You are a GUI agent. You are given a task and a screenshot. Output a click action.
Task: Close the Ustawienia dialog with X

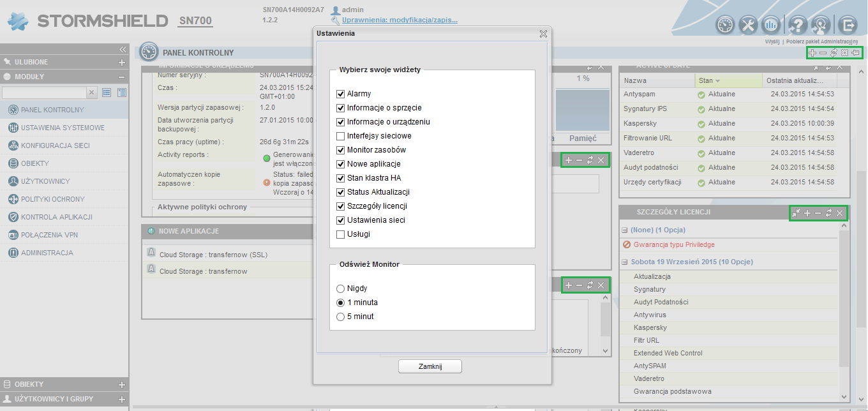coord(543,33)
